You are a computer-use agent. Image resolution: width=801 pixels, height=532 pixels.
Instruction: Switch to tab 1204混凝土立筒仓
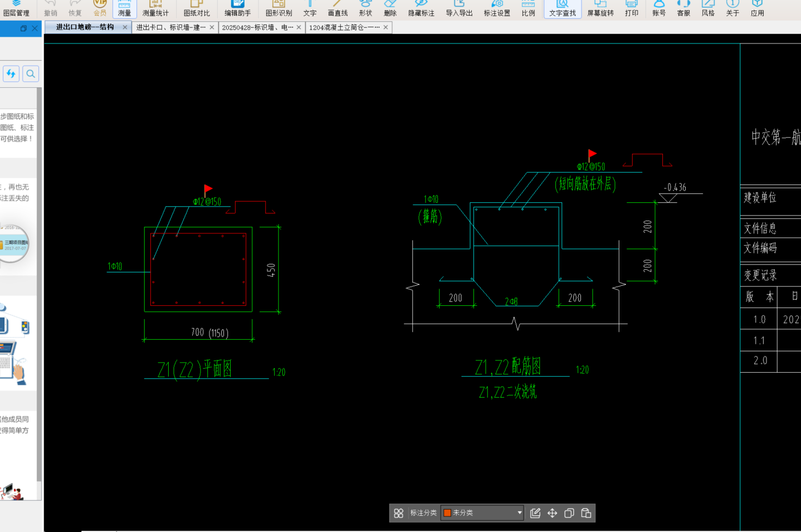pyautogui.click(x=345, y=27)
